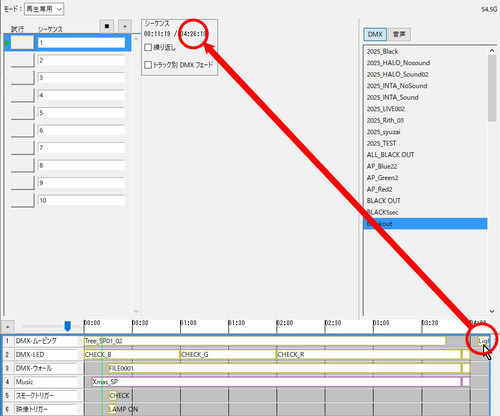Enable the 繰り返し repeat checkbox

pyautogui.click(x=148, y=47)
